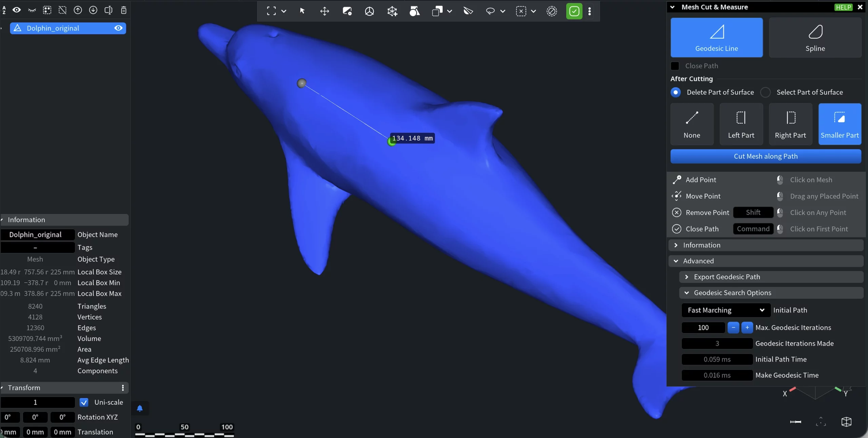The height and width of the screenshot is (438, 868).
Task: Click the closed-eye hide-all icon
Action: click(x=32, y=10)
